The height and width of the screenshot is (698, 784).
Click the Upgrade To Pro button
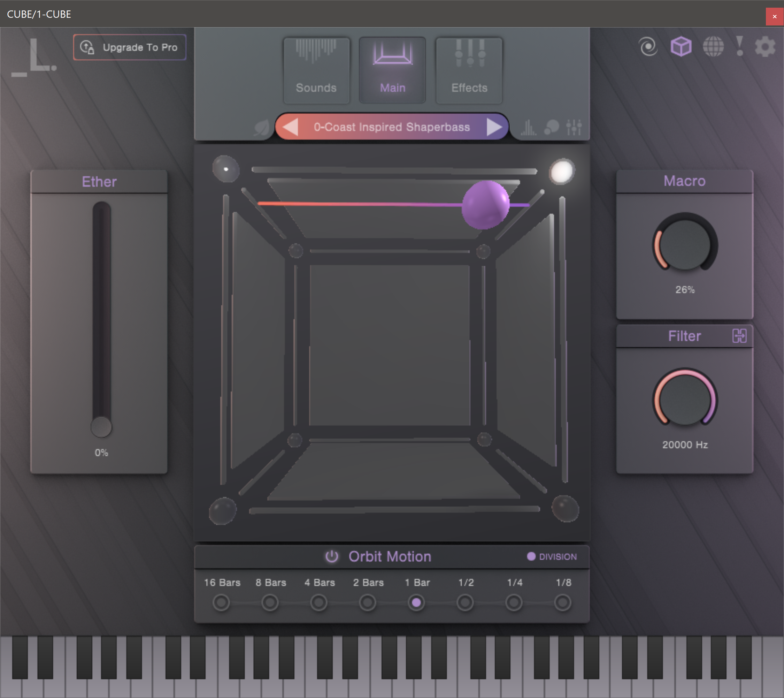[x=130, y=47]
